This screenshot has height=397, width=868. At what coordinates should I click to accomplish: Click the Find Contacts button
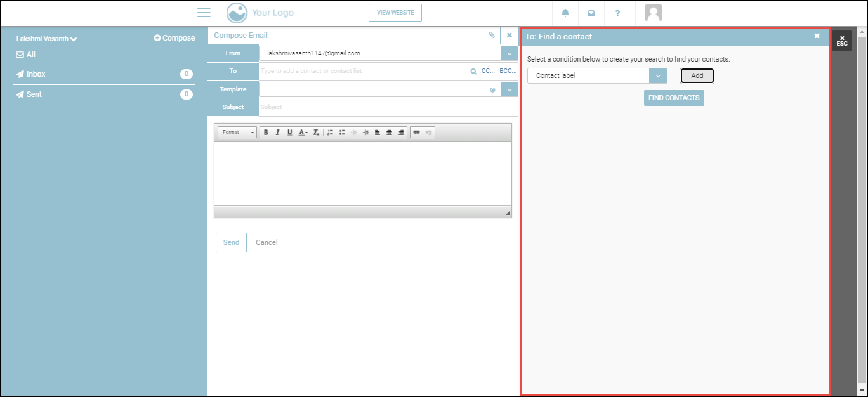[674, 98]
